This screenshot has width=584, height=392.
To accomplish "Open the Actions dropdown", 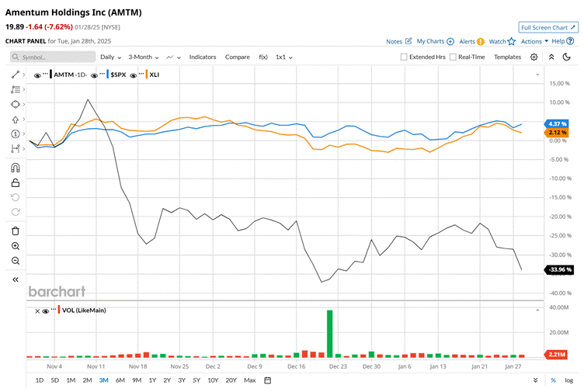I will point(534,41).
